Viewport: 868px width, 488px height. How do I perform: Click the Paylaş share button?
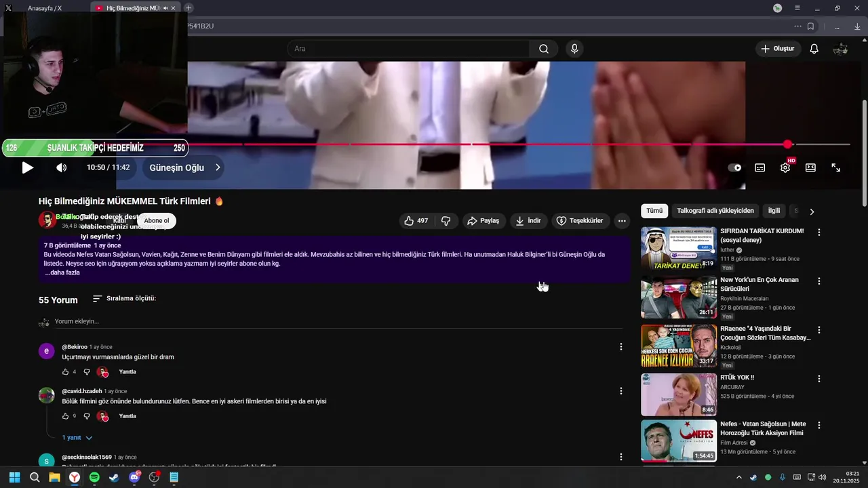click(x=484, y=221)
